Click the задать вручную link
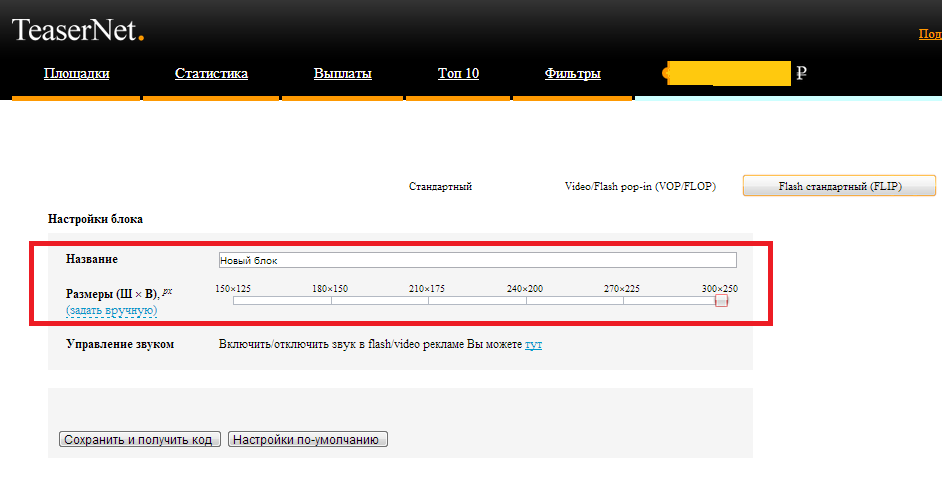Image resolution: width=942 pixels, height=490 pixels. [111, 311]
